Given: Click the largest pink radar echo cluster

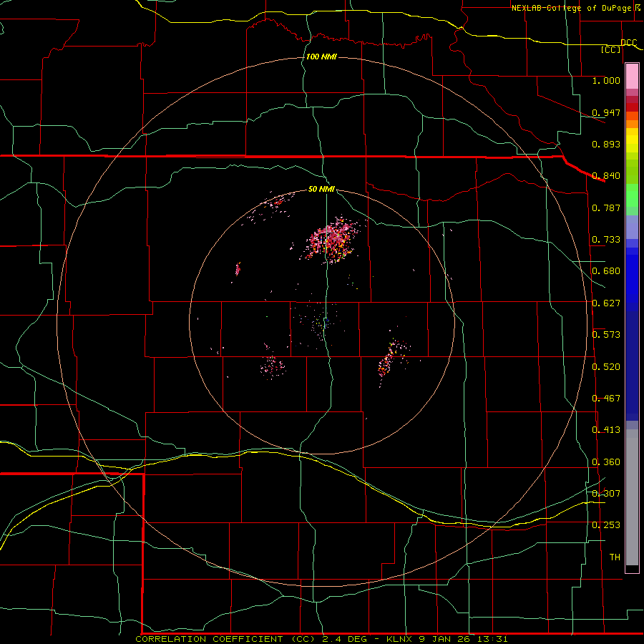Looking at the screenshot, I should tap(332, 242).
